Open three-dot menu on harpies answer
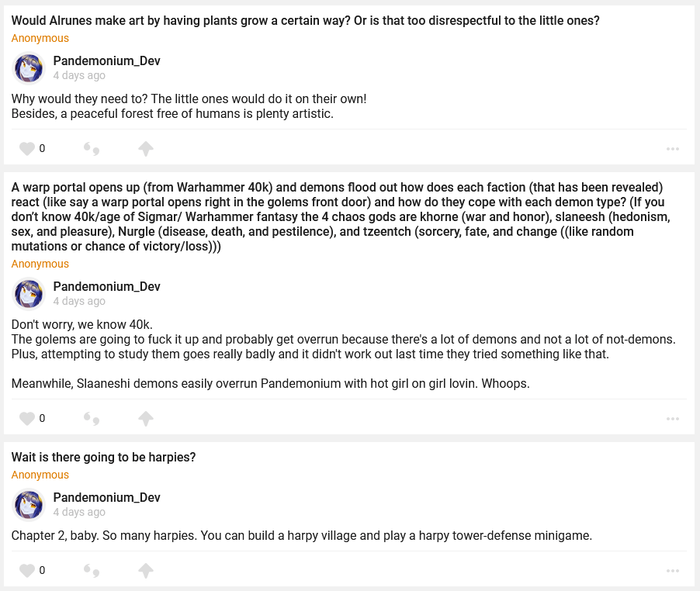The image size is (700, 591). [x=672, y=571]
